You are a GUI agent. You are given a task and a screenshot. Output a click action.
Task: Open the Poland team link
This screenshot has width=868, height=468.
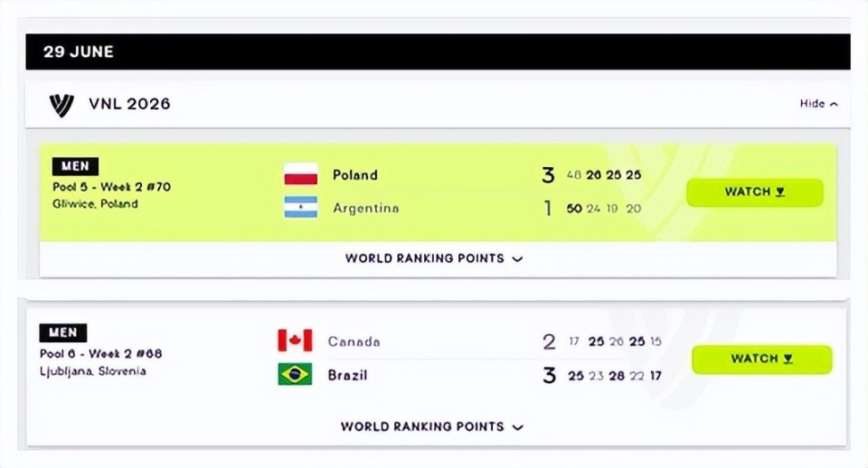click(354, 174)
